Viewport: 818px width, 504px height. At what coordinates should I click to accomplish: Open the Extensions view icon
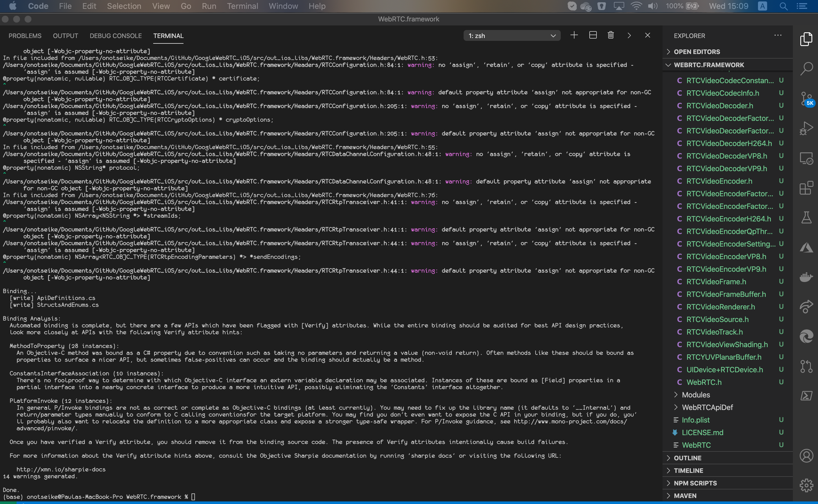click(x=807, y=188)
